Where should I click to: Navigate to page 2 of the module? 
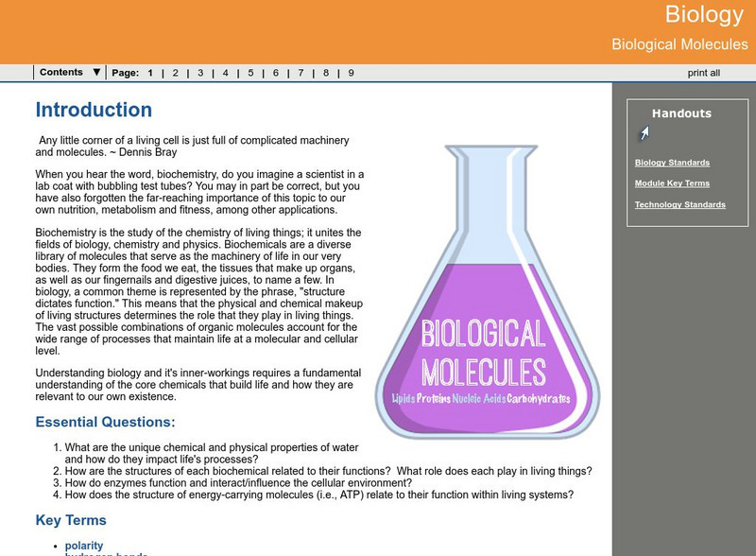point(176,71)
